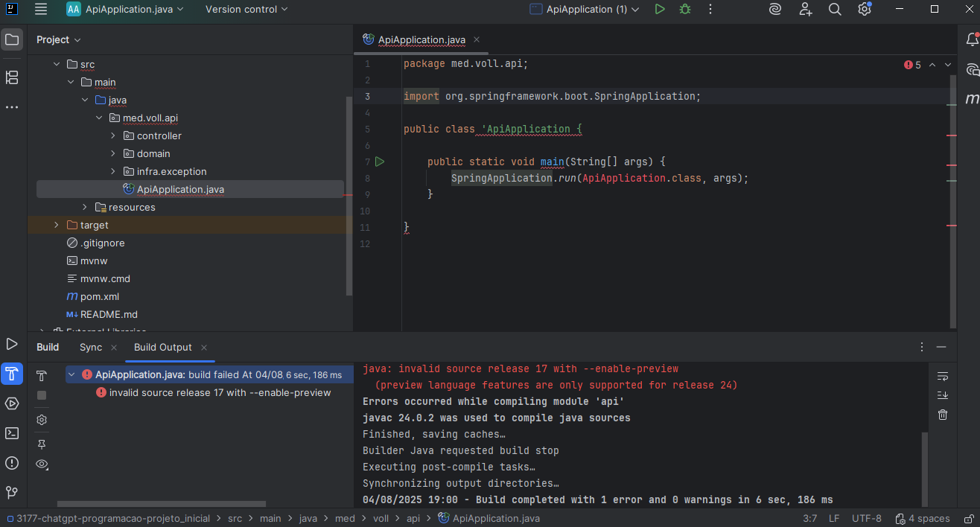Open Search Everywhere magnifier icon

835,10
